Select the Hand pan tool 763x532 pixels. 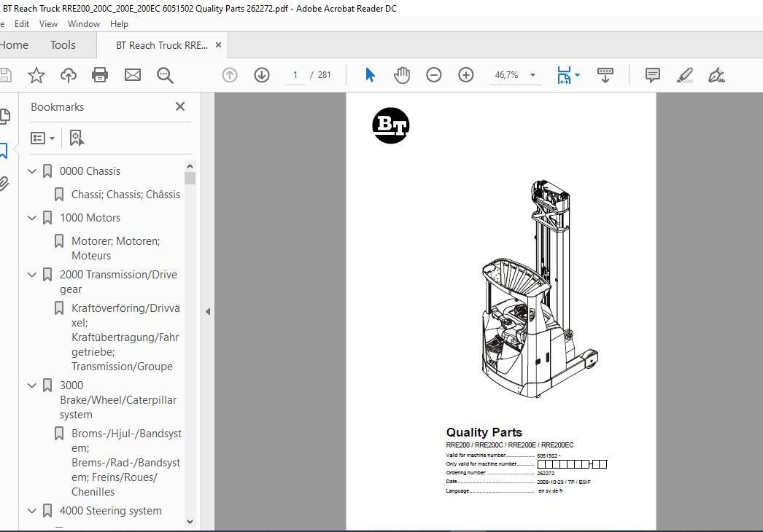pos(402,75)
